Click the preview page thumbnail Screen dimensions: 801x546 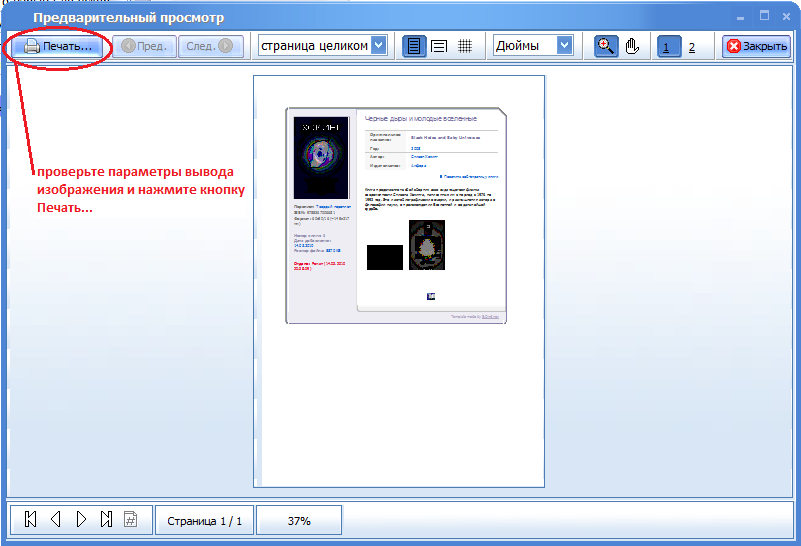399,281
